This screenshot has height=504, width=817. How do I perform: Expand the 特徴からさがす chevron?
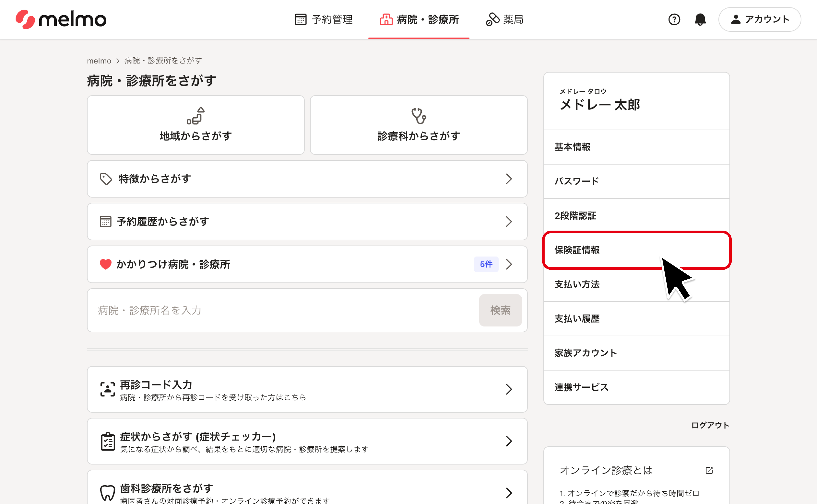[x=508, y=179]
